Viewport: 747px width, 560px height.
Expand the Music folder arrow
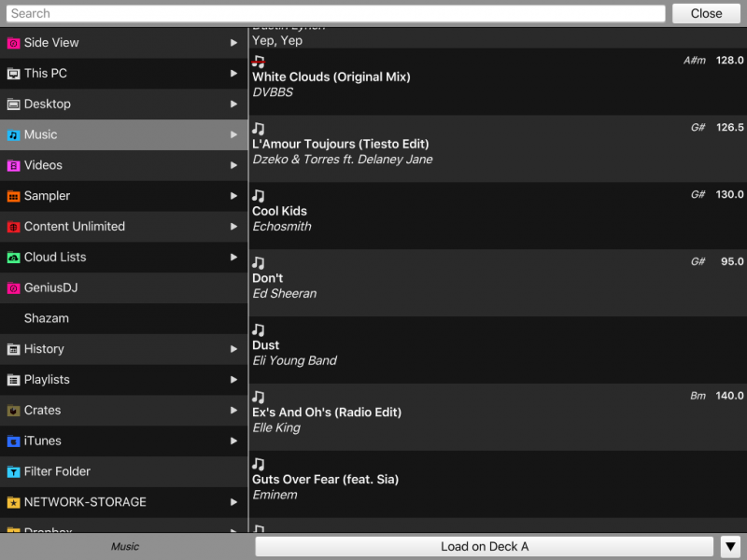point(233,135)
